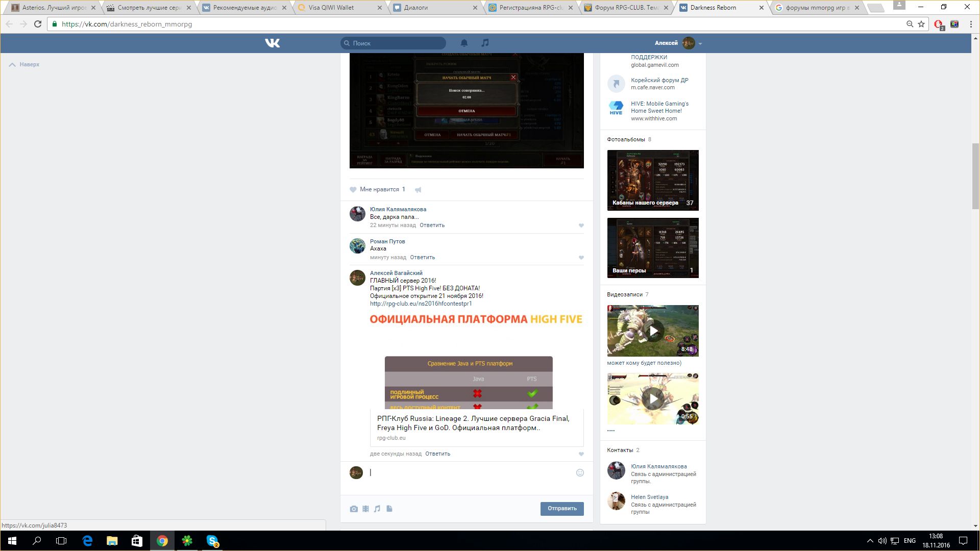Switch to the Visa QIWI Wallet tab
The height and width of the screenshot is (551, 980).
pyautogui.click(x=331, y=8)
